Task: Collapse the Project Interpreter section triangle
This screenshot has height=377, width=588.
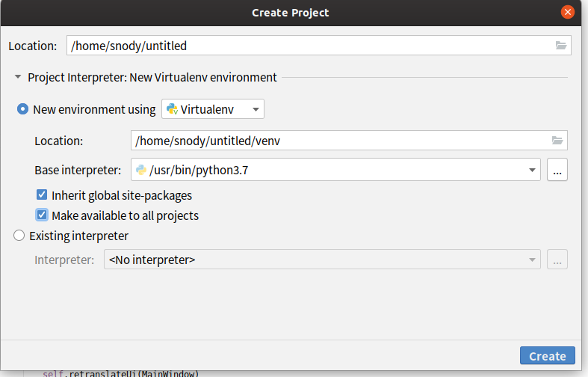Action: click(x=17, y=77)
